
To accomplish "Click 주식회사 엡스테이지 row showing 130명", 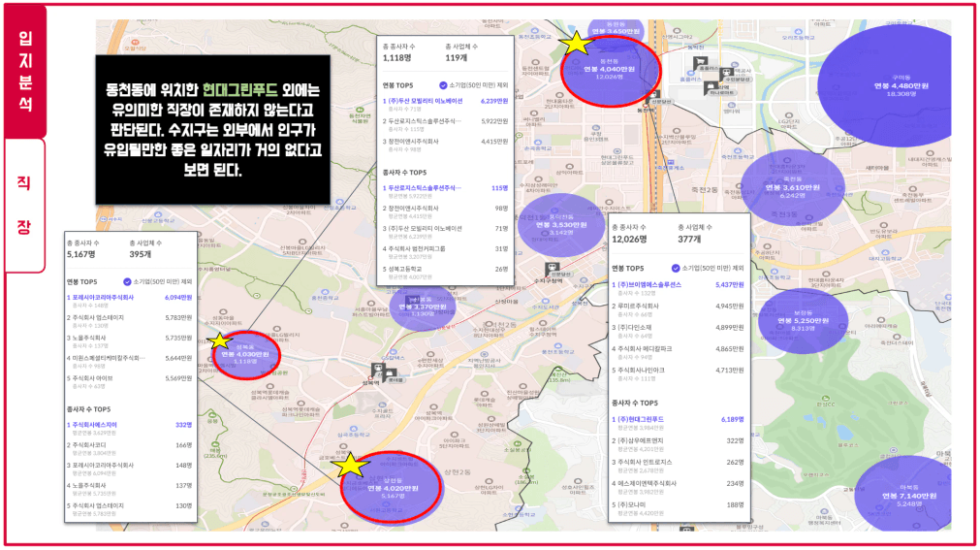I will [129, 508].
